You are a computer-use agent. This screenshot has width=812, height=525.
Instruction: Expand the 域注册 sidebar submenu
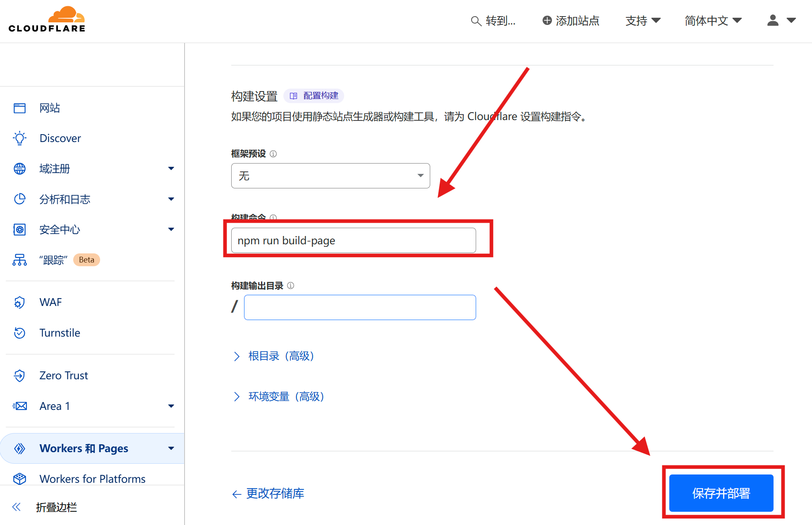click(x=171, y=169)
